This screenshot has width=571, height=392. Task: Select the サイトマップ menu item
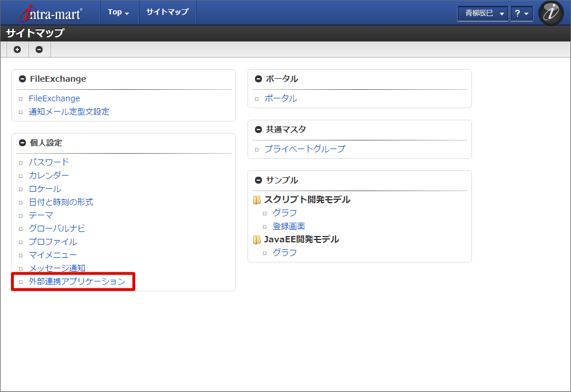pos(167,12)
